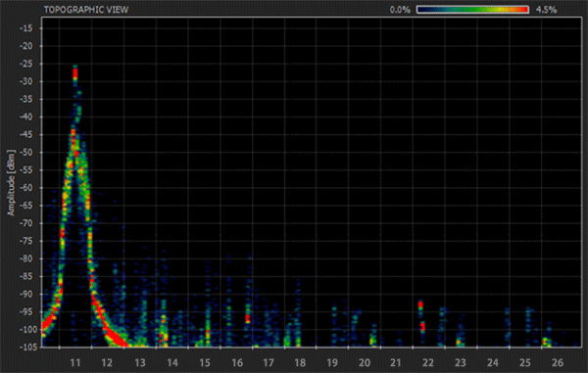Click the 4.5% color scale maximum label
This screenshot has width=588, height=373.
[546, 10]
